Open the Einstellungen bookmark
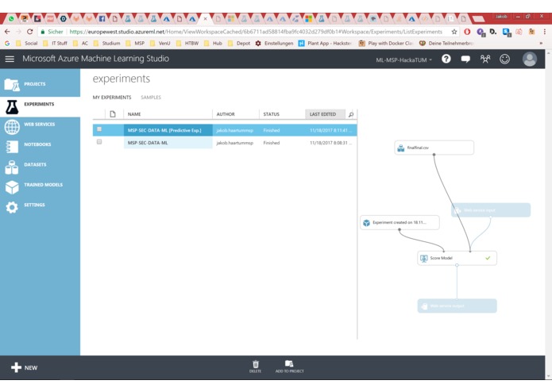The width and height of the screenshot is (552, 392). point(274,43)
